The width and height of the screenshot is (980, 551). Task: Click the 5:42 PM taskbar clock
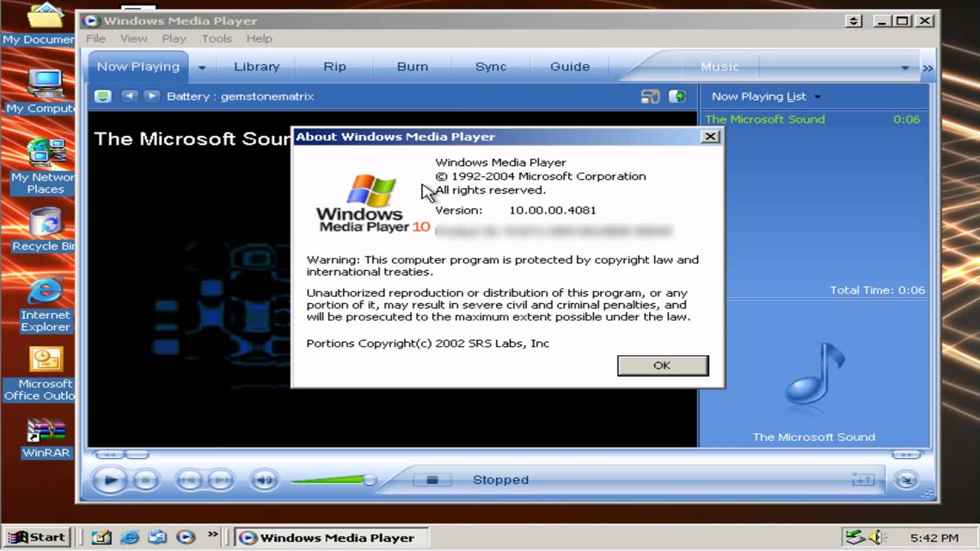coord(934,538)
